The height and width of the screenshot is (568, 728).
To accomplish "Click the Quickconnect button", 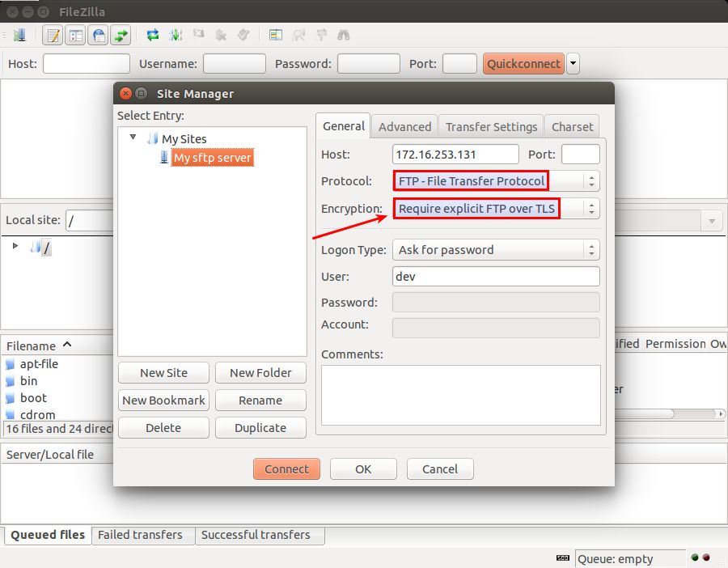I will click(x=523, y=64).
